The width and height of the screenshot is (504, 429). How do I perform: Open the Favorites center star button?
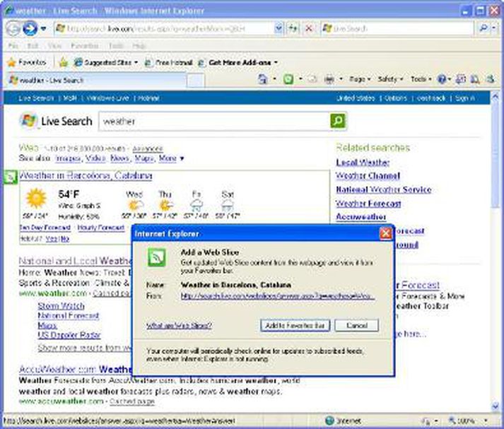27,62
